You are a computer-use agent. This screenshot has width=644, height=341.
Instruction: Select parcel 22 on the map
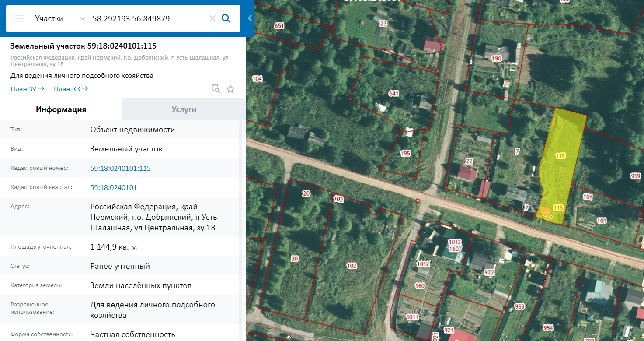pyautogui.click(x=469, y=161)
